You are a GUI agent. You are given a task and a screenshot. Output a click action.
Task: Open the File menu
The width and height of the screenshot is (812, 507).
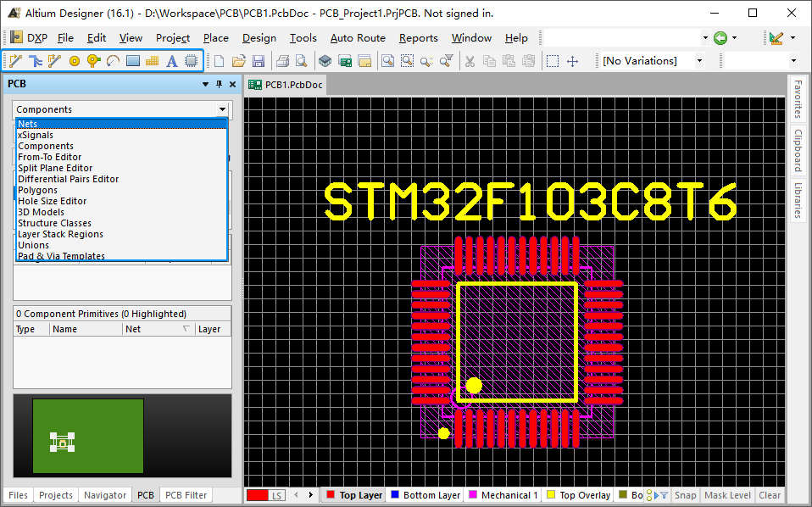pos(65,38)
